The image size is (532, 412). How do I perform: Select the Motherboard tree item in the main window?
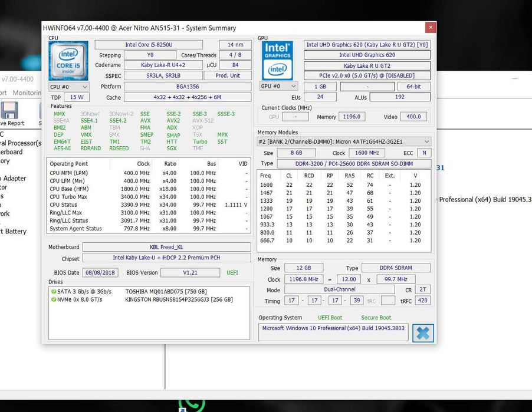(11, 152)
